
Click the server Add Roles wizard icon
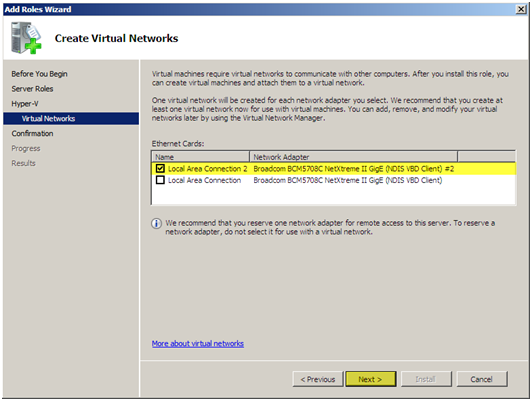(x=26, y=38)
